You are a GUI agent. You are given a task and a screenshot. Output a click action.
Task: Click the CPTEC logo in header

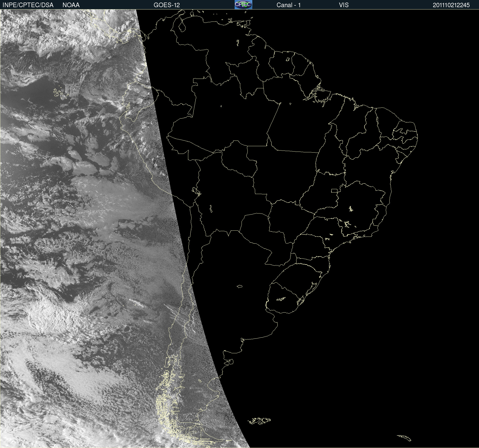243,5
